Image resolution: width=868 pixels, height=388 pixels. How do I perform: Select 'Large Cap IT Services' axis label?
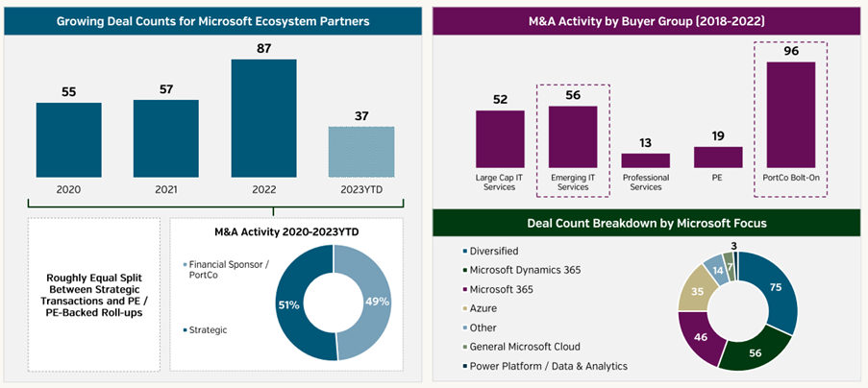click(500, 182)
